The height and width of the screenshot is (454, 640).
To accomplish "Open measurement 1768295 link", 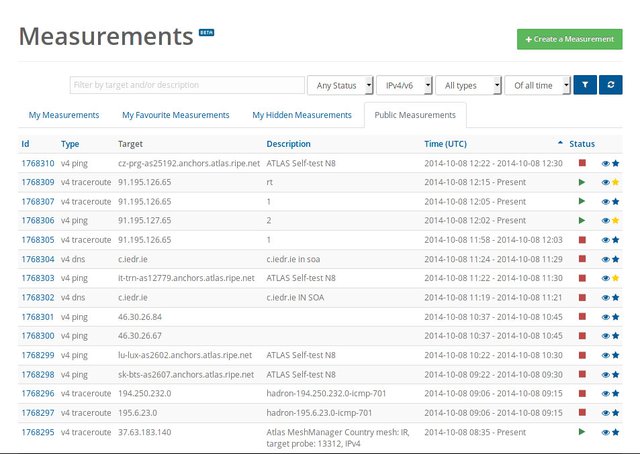I will tap(38, 432).
